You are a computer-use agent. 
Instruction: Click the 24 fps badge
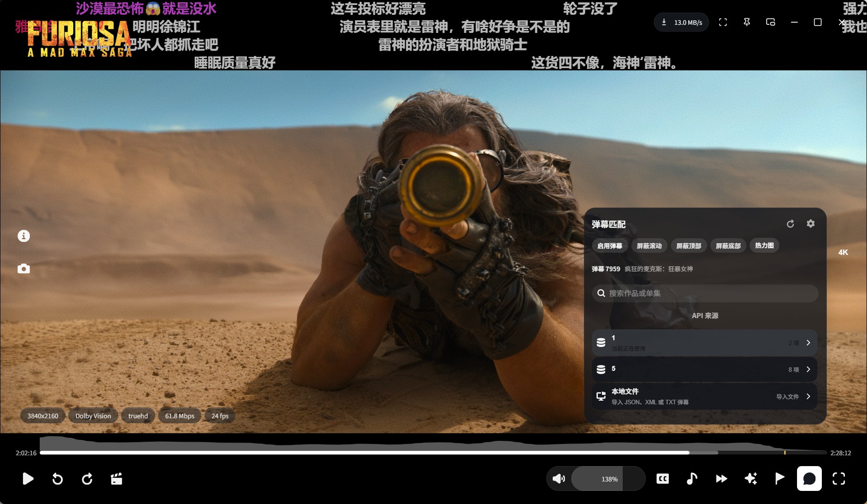tap(220, 416)
